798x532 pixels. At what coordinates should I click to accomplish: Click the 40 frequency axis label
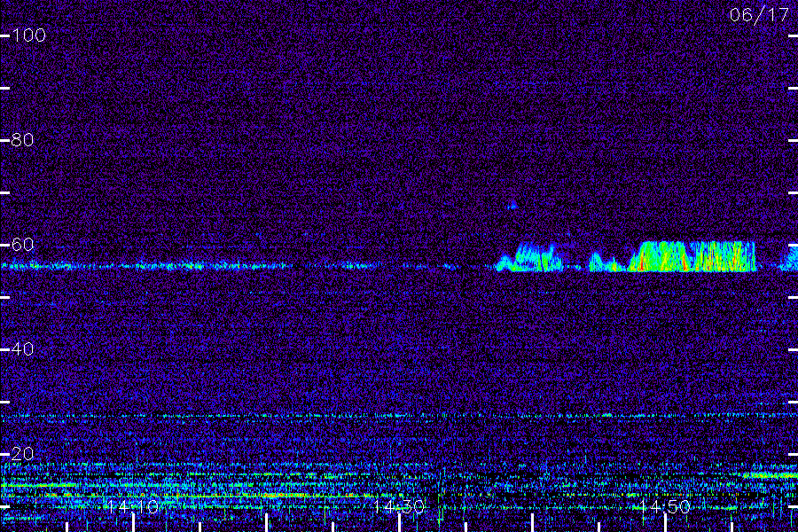pos(22,349)
